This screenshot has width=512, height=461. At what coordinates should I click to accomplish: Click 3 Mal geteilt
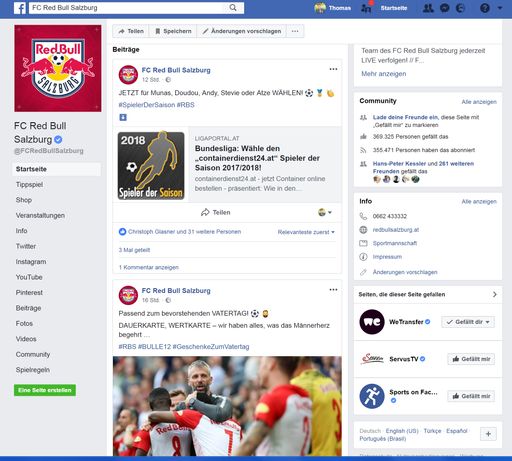134,250
